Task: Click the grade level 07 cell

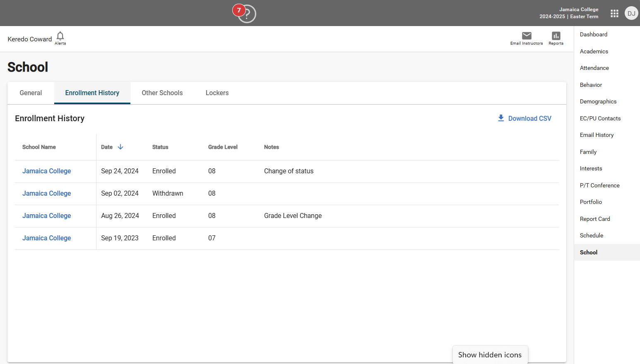Action: tap(212, 238)
